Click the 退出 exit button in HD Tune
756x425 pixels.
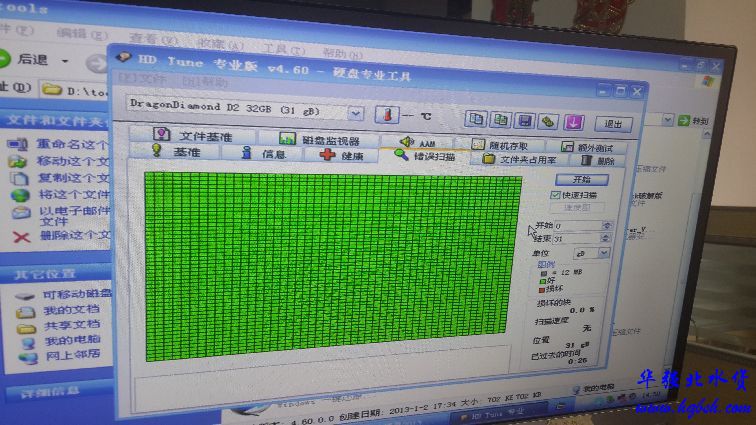[613, 124]
